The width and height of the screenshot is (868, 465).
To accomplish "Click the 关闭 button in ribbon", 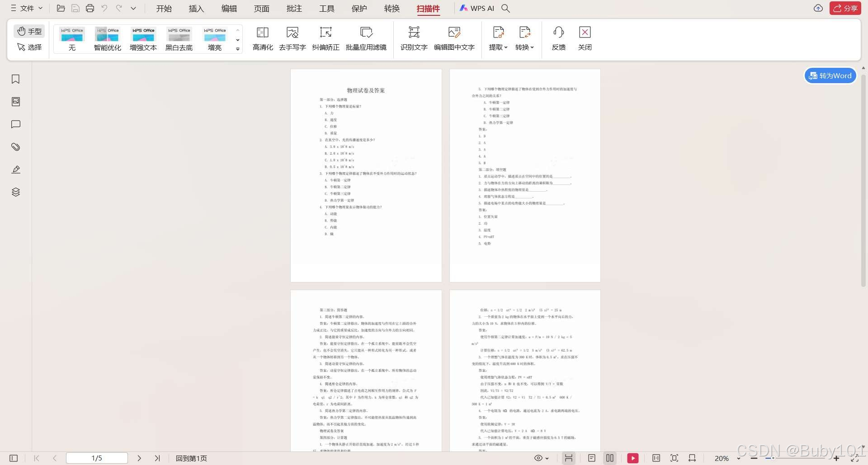I will click(585, 38).
